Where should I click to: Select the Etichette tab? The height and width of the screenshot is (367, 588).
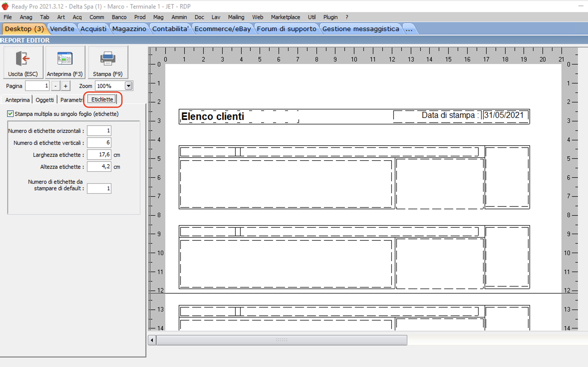pyautogui.click(x=102, y=99)
